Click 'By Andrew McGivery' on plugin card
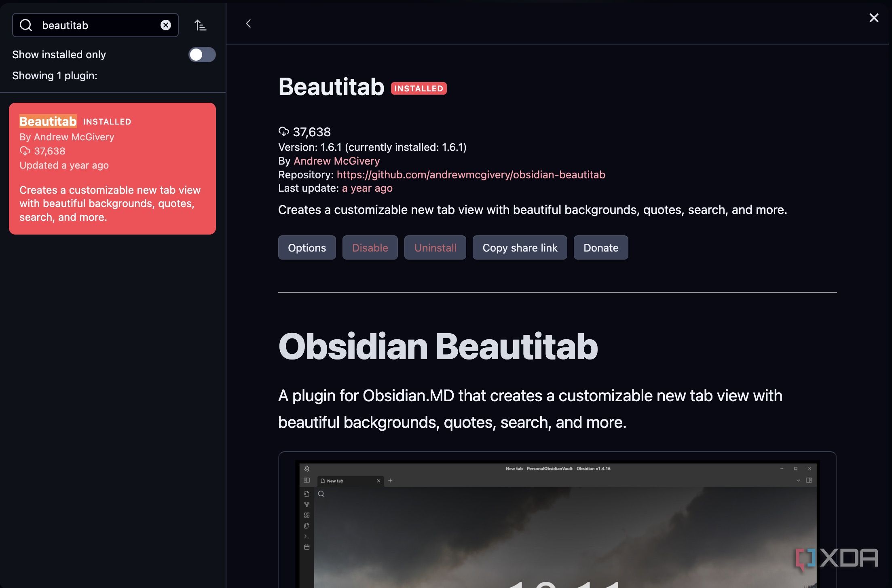The width and height of the screenshot is (892, 588). click(67, 137)
